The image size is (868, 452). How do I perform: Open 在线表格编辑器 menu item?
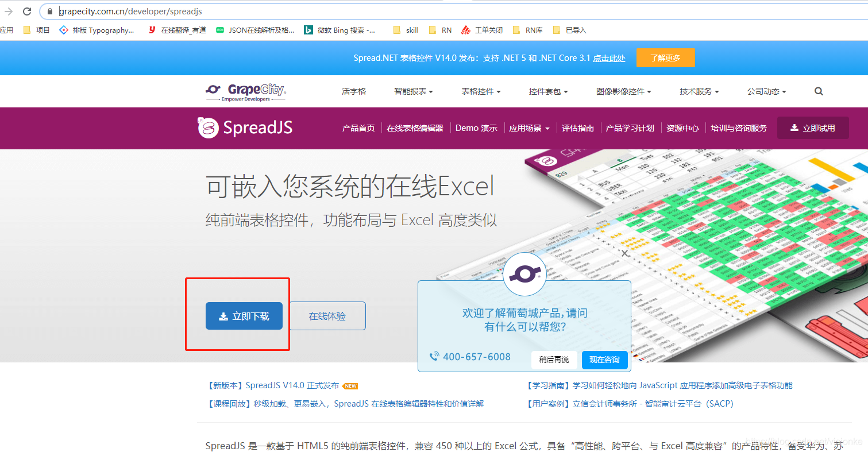pyautogui.click(x=415, y=128)
